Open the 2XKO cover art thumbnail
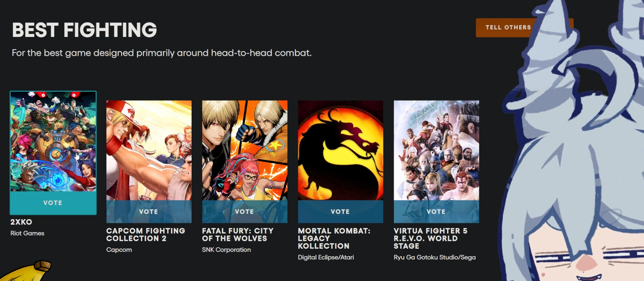 tap(53, 141)
